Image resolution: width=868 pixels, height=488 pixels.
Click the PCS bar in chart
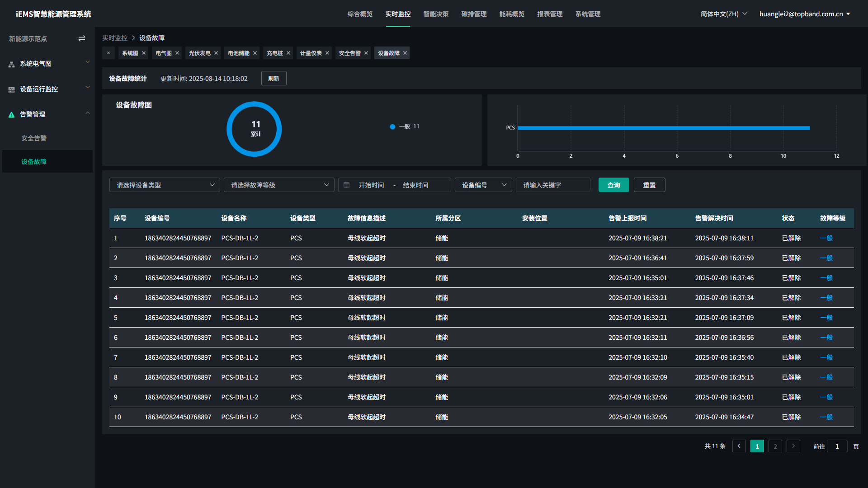tap(663, 128)
